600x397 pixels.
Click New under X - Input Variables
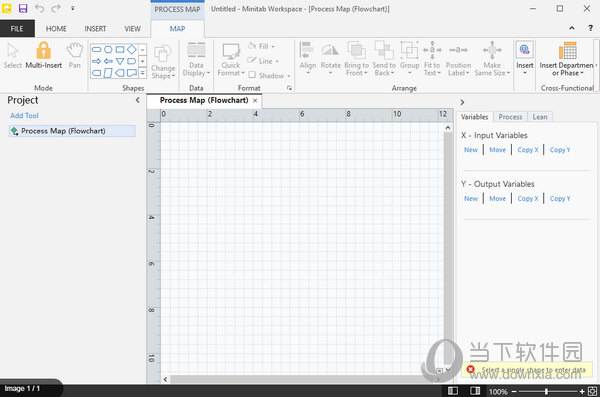pos(471,150)
